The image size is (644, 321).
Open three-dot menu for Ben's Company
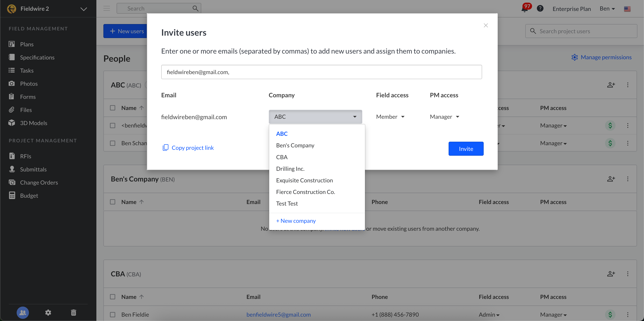tap(628, 179)
